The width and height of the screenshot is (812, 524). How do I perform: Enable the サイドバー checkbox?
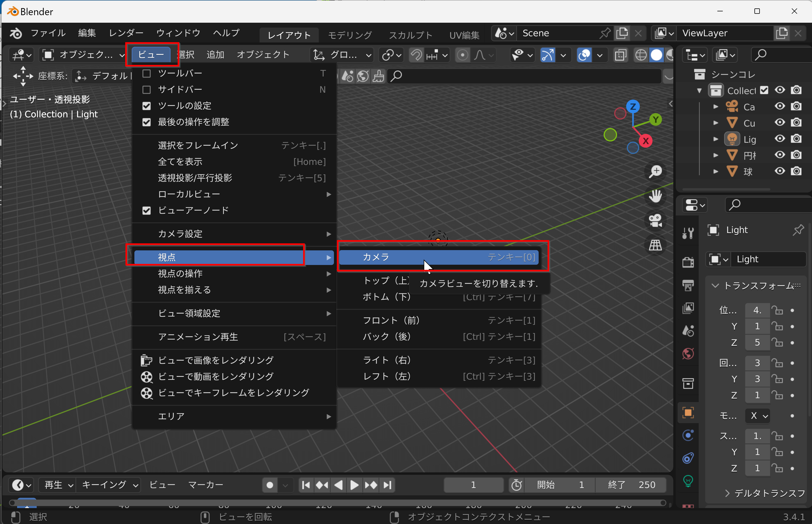coord(146,89)
